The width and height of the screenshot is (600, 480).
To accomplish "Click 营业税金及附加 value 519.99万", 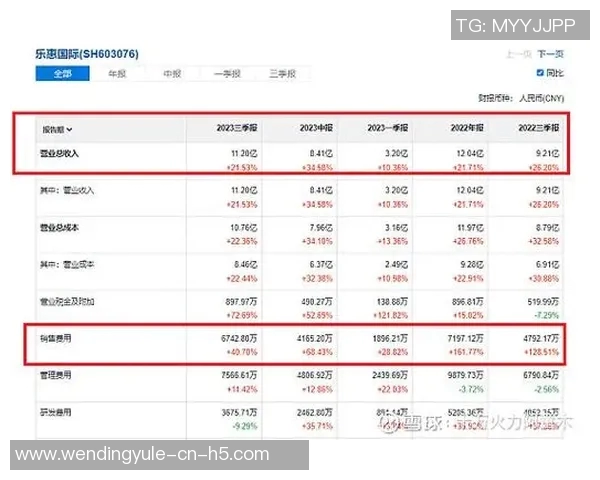I will 543,302.
